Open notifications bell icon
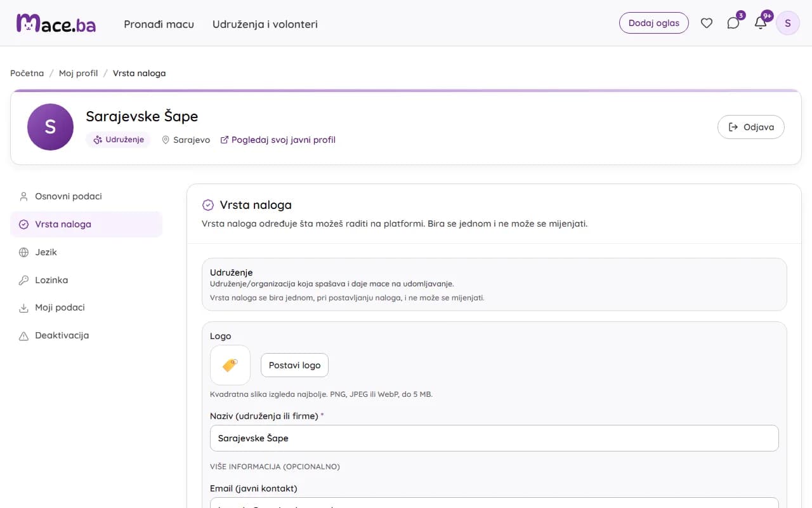This screenshot has width=812, height=508. (x=761, y=23)
